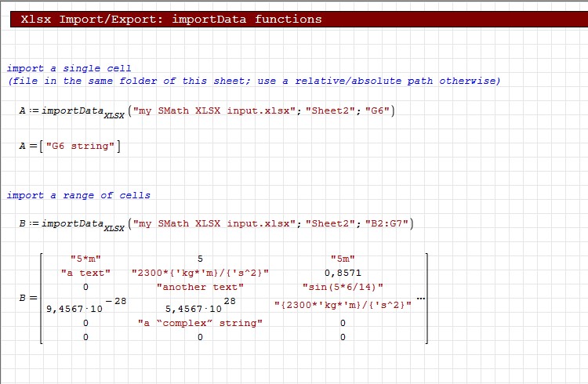
Task: Select the "a text" matrix element
Action: (x=85, y=272)
